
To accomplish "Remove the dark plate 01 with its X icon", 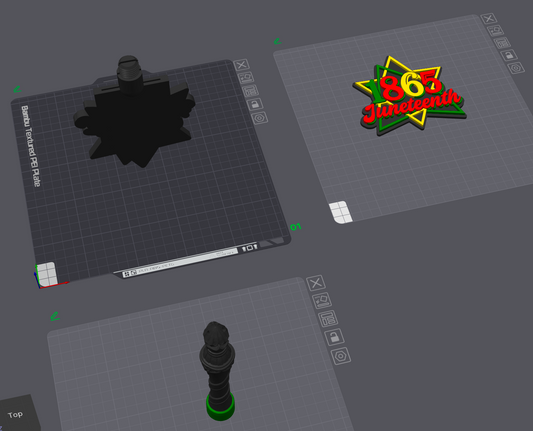I will pyautogui.click(x=242, y=65).
